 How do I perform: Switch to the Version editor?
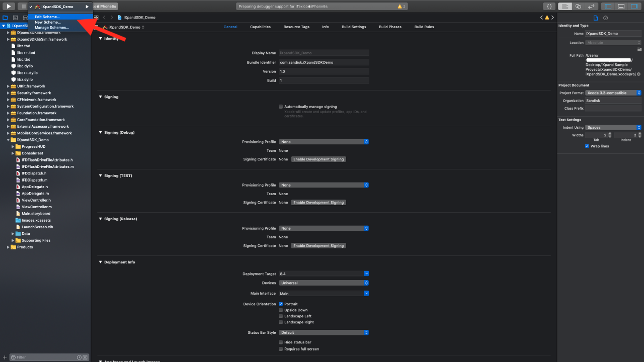click(x=591, y=7)
